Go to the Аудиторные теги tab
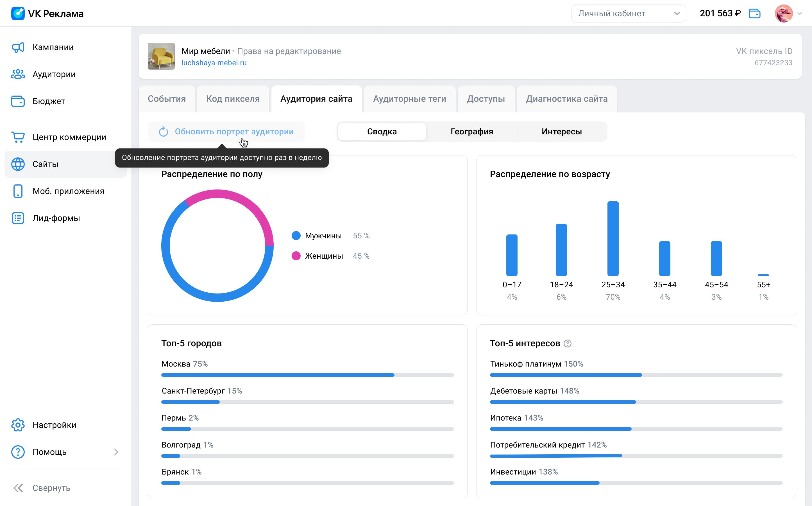 tap(410, 99)
